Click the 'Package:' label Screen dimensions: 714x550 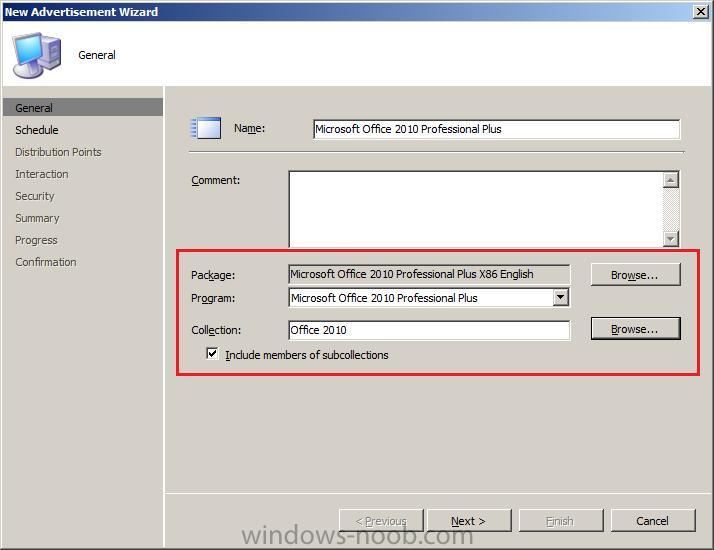click(213, 275)
